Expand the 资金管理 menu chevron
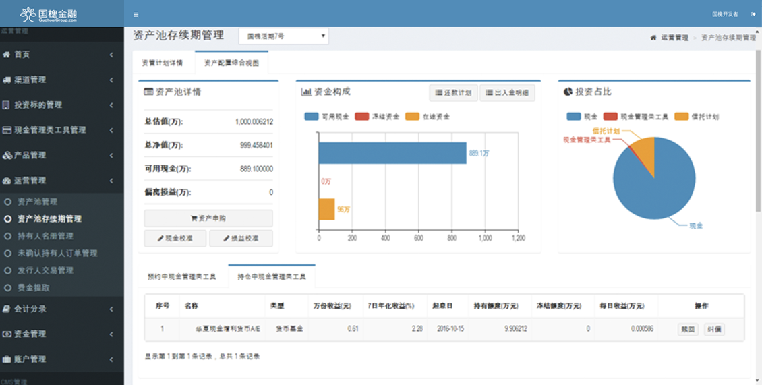The height and width of the screenshot is (385, 762). coord(111,334)
